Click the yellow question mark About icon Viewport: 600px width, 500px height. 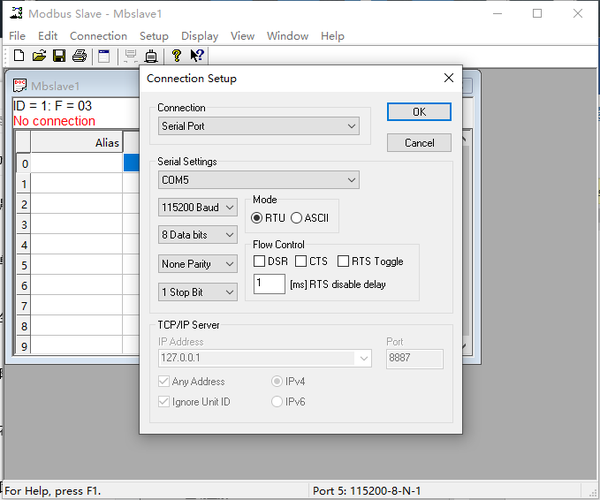(176, 56)
